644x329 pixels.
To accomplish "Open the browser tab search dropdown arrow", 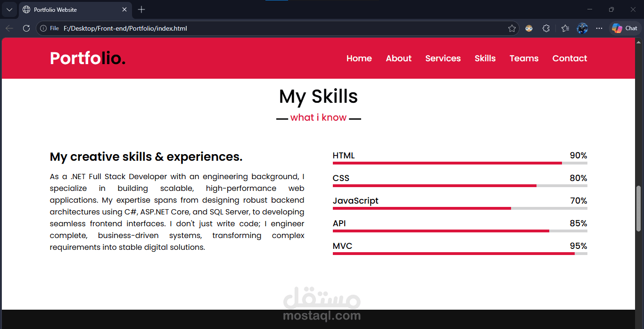I will click(9, 9).
